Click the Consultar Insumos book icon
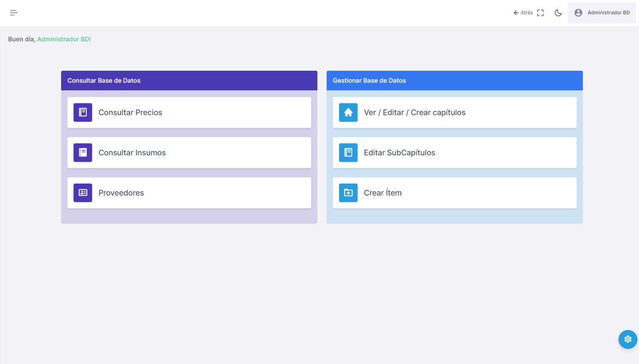Screen dimensions: 639x364 (83, 152)
